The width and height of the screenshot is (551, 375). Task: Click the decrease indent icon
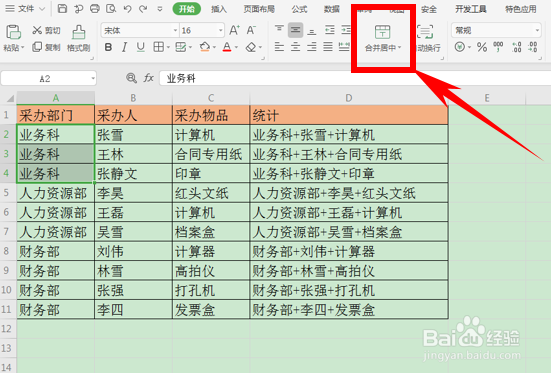(x=330, y=30)
